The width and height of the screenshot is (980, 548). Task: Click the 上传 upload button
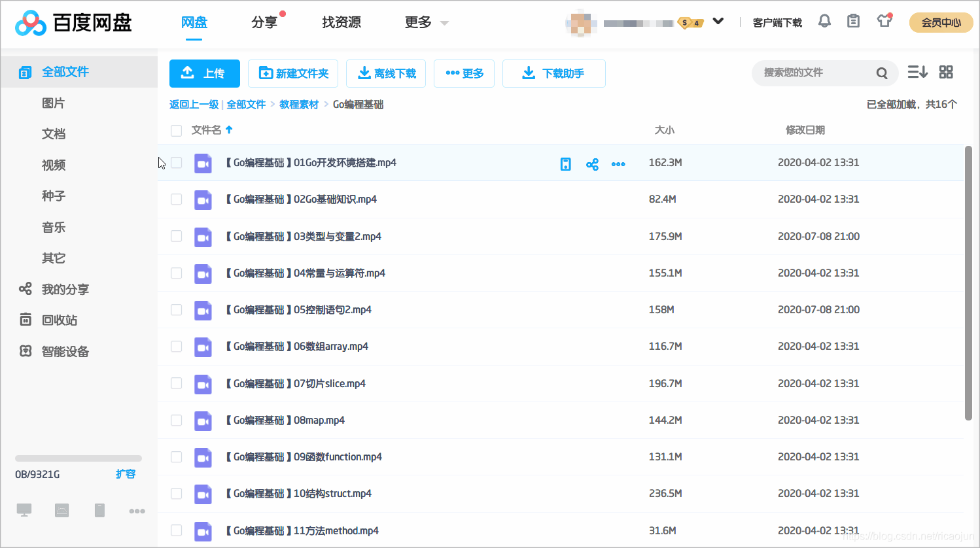205,73
